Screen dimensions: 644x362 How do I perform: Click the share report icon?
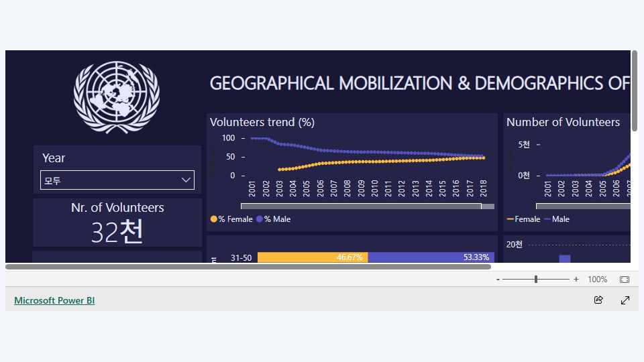pyautogui.click(x=598, y=300)
